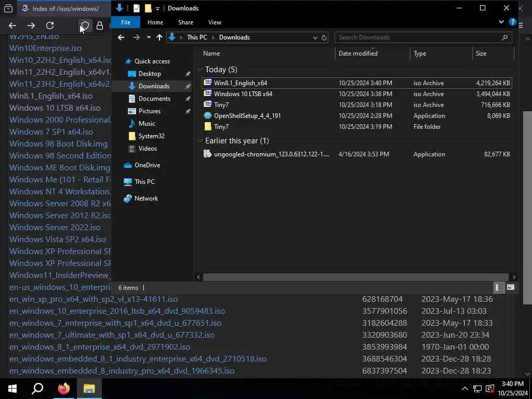
Task: Open the recent locations dropdown arrow
Action: pos(149,37)
